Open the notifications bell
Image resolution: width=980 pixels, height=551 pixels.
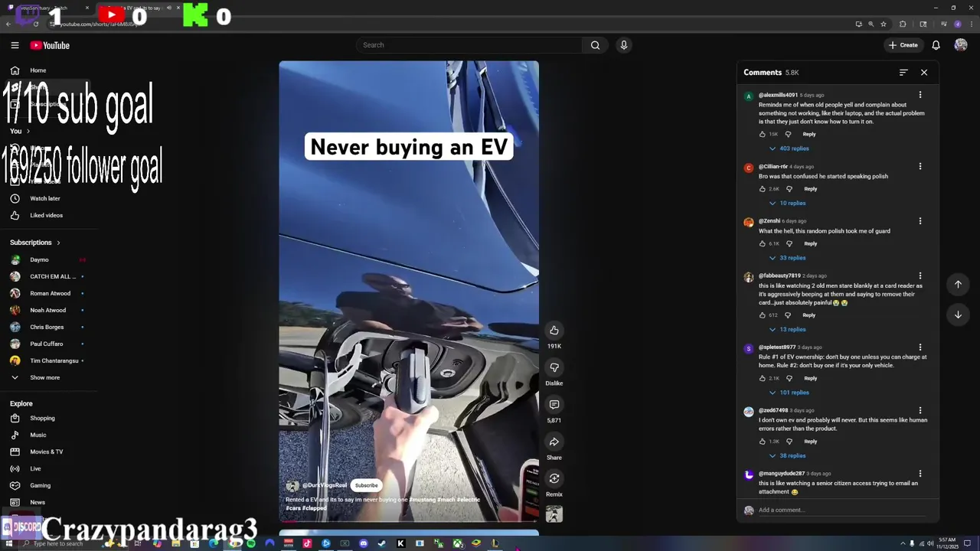click(936, 45)
